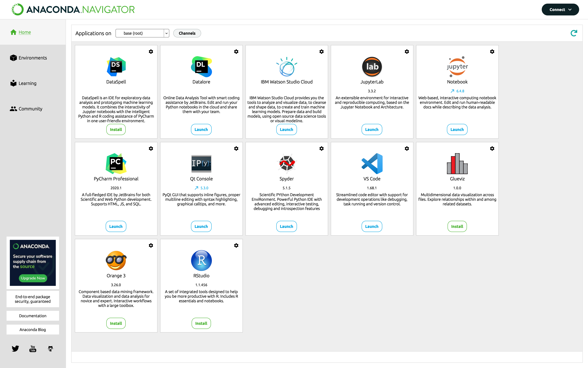Install DataSpell
588x368 pixels.
tap(116, 129)
